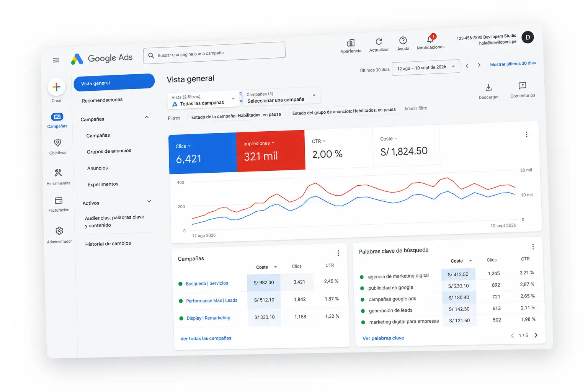Open the Objetivos section icon
Image resolution: width=588 pixels, height=392 pixels.
coord(57,143)
